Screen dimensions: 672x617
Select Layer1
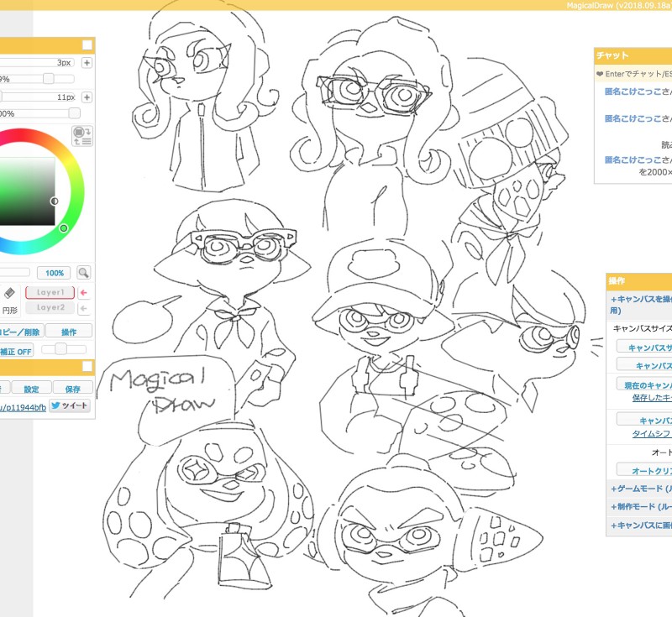pos(50,292)
